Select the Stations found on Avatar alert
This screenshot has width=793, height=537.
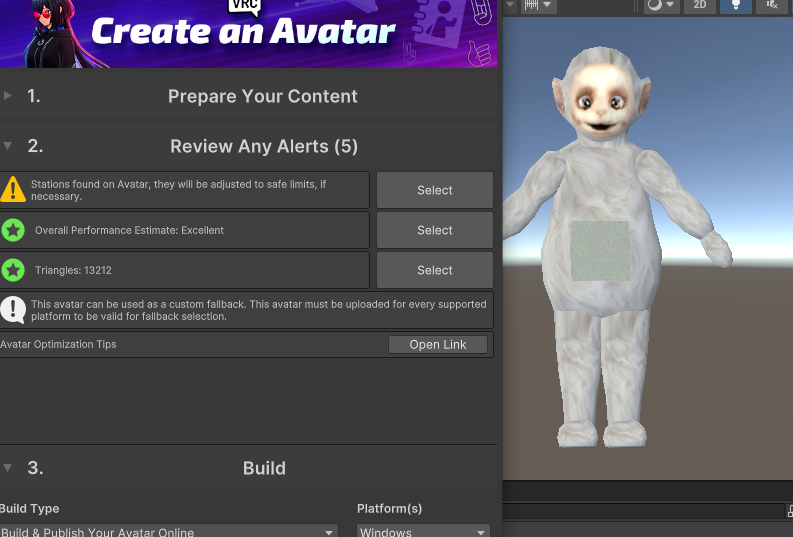point(434,190)
